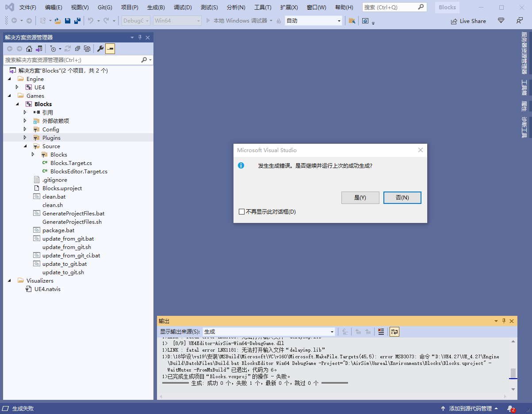Click the search box 搜索 (Ctrl+Q)
This screenshot has height=414, width=532.
[394, 7]
